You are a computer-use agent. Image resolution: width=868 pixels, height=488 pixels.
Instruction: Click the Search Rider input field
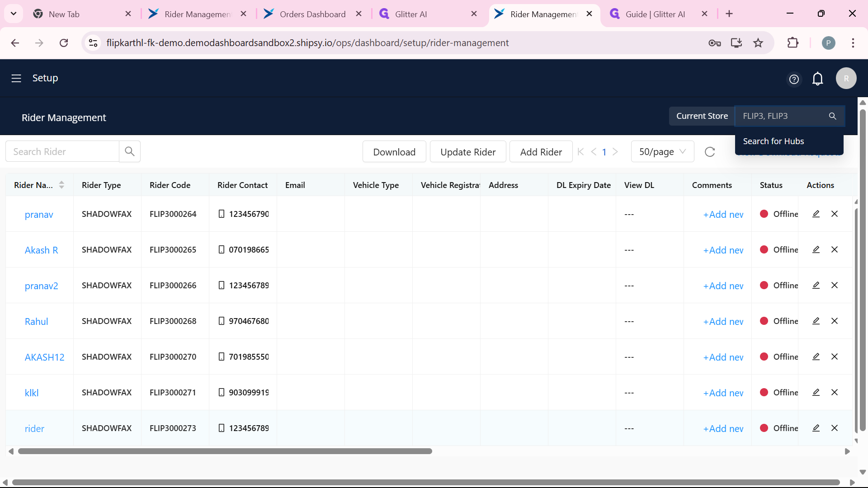pos(62,151)
